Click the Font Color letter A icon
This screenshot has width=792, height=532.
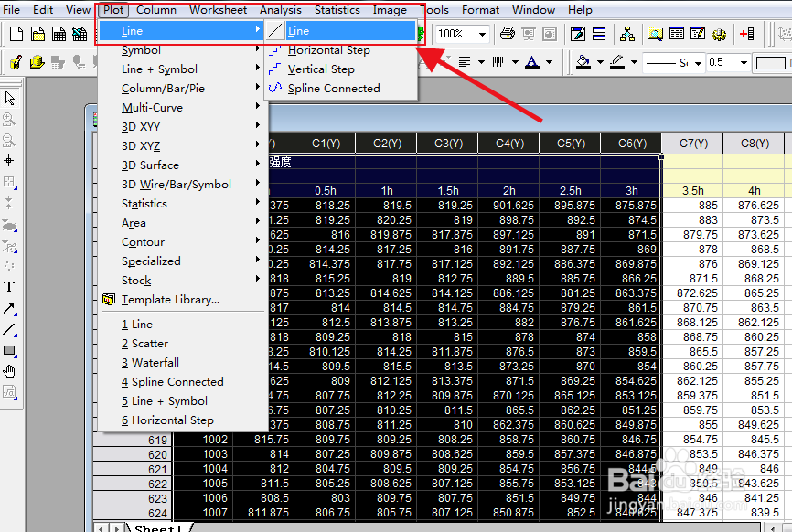click(x=532, y=62)
